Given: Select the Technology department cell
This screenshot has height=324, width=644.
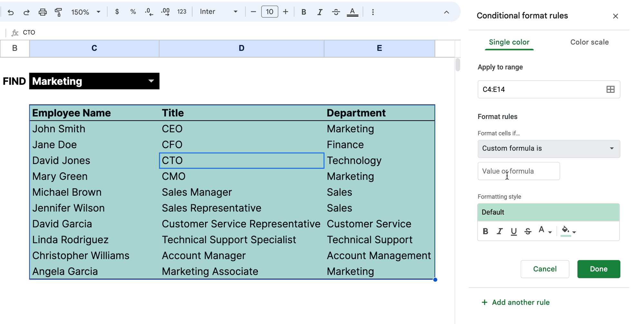Looking at the screenshot, I should (x=379, y=161).
